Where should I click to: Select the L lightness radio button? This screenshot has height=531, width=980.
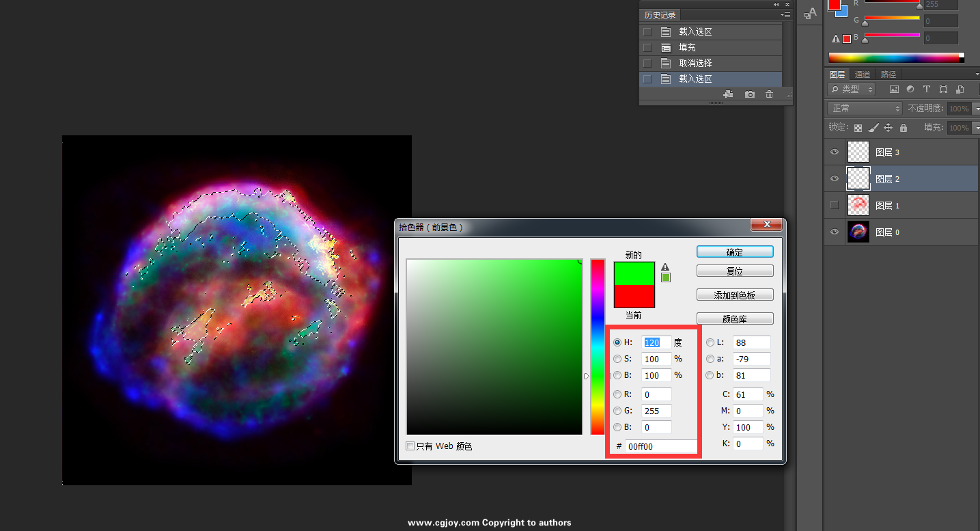tap(710, 342)
